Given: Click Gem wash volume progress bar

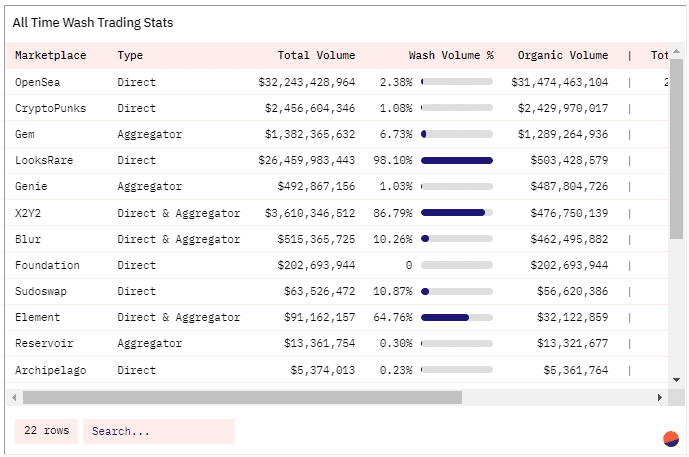Looking at the screenshot, I should (457, 134).
